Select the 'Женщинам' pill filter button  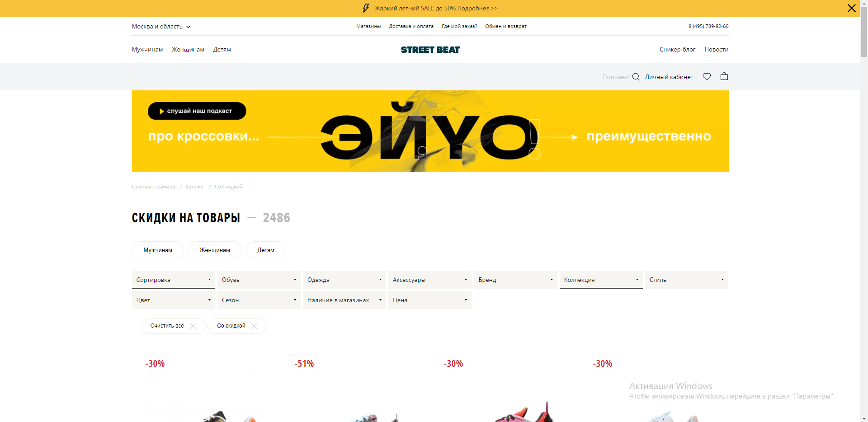click(215, 250)
